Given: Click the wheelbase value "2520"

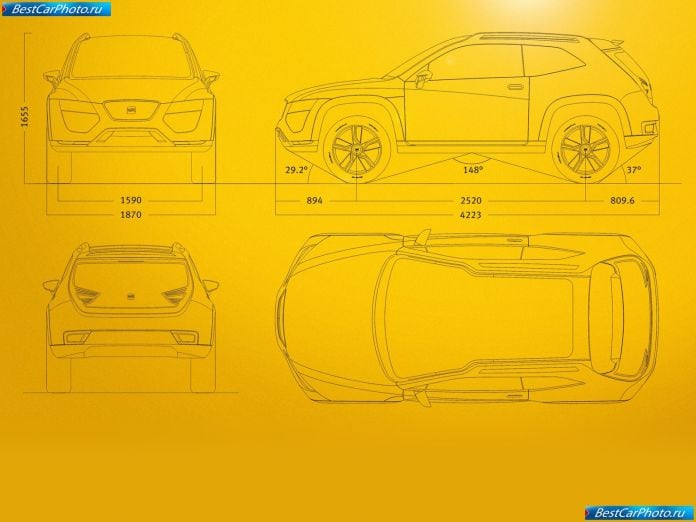Looking at the screenshot, I should tap(471, 201).
